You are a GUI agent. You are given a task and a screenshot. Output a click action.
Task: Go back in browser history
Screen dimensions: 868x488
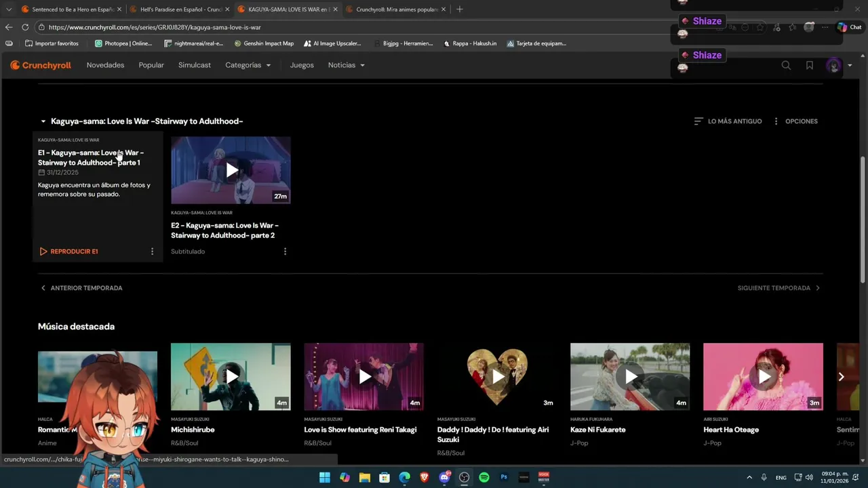9,27
